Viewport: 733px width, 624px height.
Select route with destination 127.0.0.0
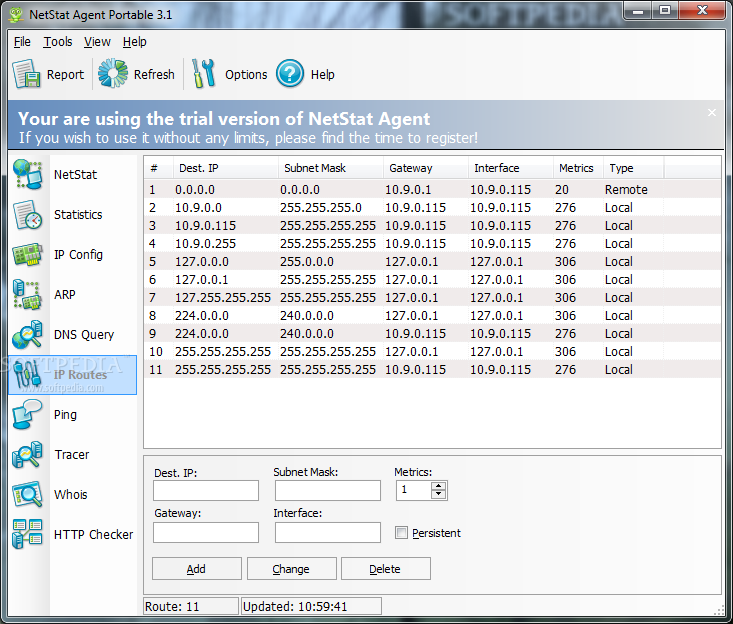coord(432,261)
